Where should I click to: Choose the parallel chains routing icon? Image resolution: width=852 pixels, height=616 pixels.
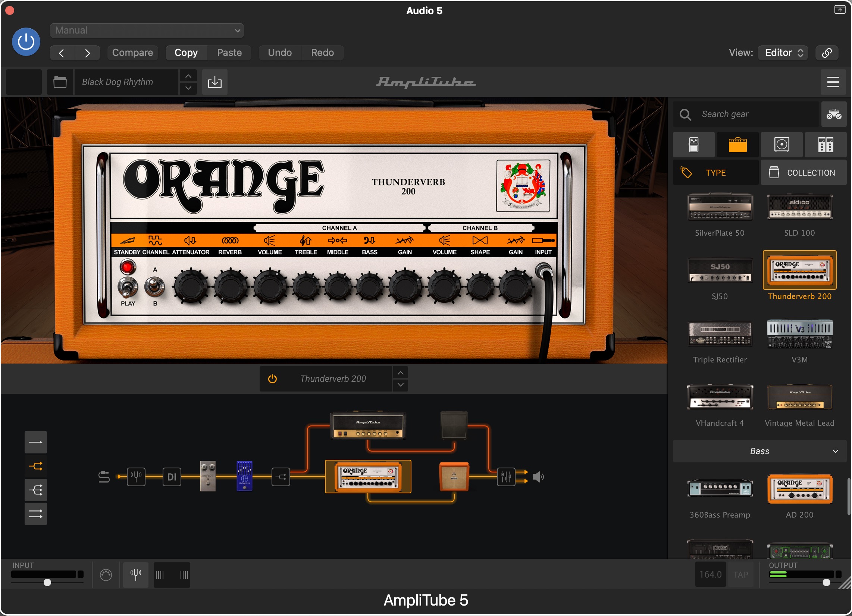[36, 514]
